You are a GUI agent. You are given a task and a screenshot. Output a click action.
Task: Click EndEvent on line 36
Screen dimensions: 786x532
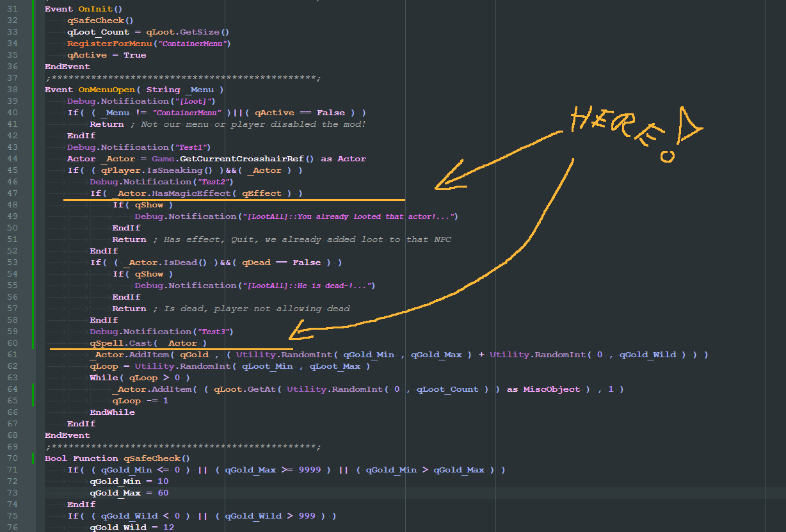[x=67, y=67]
